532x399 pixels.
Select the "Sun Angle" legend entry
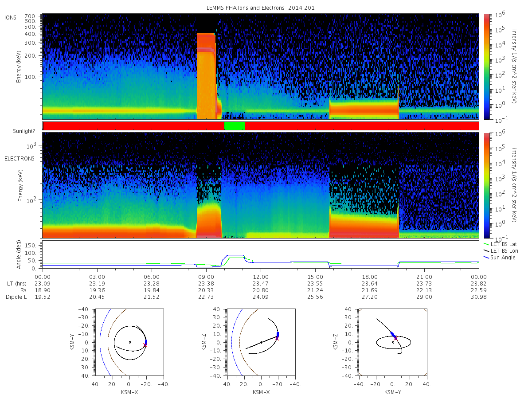499,258
